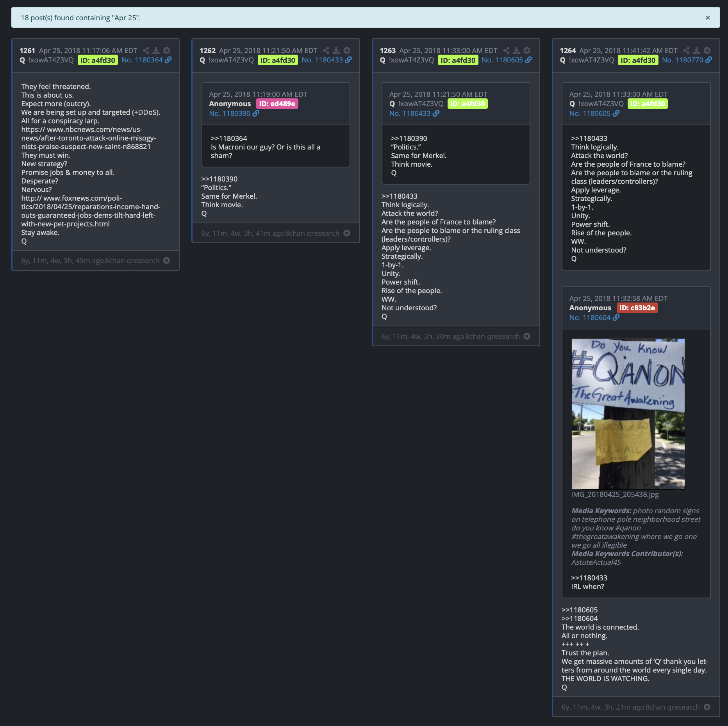This screenshot has height=726, width=728.
Task: Click ID: a4fd30 badge in post 1264 header
Action: (638, 60)
